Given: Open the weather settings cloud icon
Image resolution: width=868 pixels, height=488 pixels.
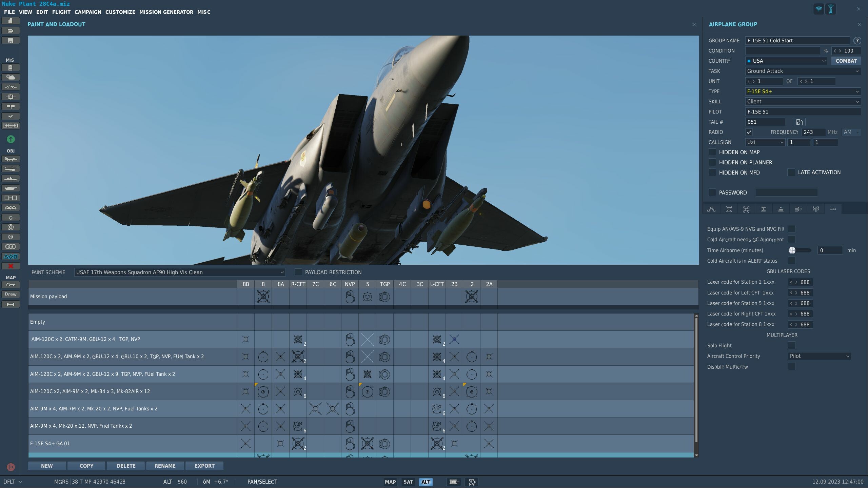Looking at the screenshot, I should click(x=11, y=77).
